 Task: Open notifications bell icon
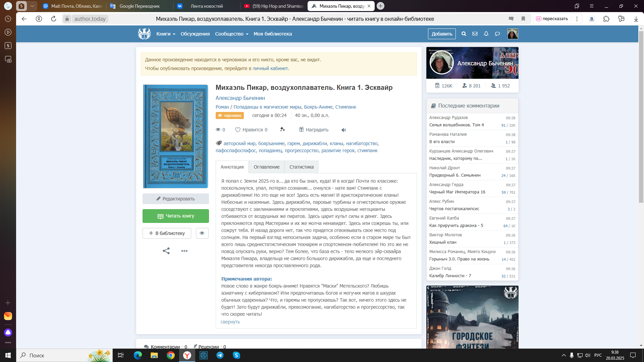click(x=486, y=34)
